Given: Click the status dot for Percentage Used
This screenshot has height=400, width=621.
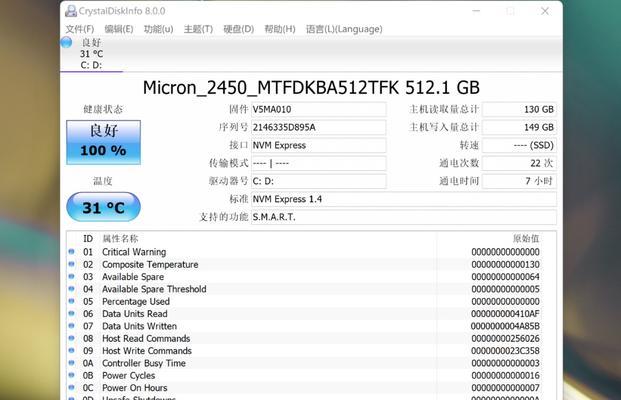Looking at the screenshot, I should pyautogui.click(x=71, y=301).
